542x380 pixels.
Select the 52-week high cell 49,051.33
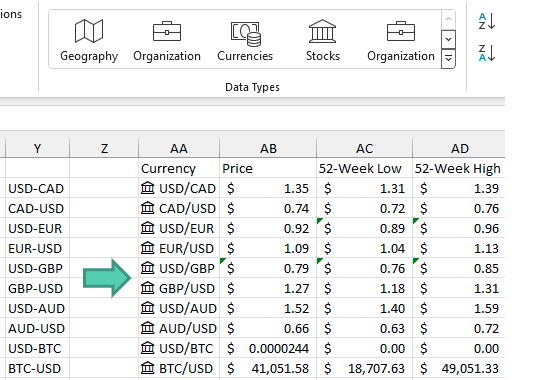[x=459, y=369]
